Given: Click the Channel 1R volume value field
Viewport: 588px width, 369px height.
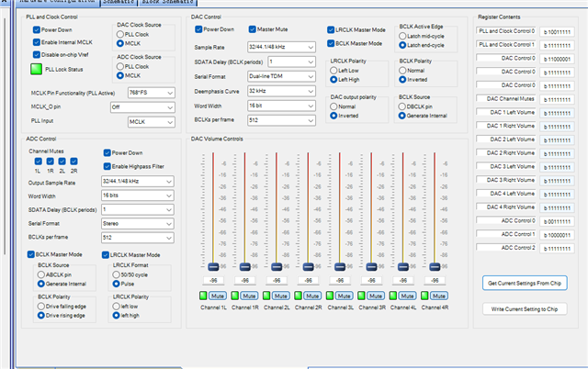Looking at the screenshot, I should (x=245, y=281).
